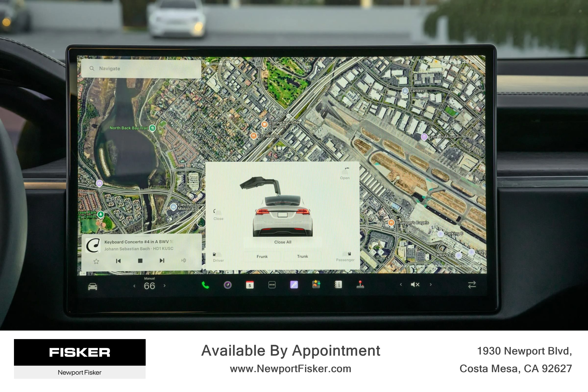Click the Navigate search field

click(x=141, y=69)
